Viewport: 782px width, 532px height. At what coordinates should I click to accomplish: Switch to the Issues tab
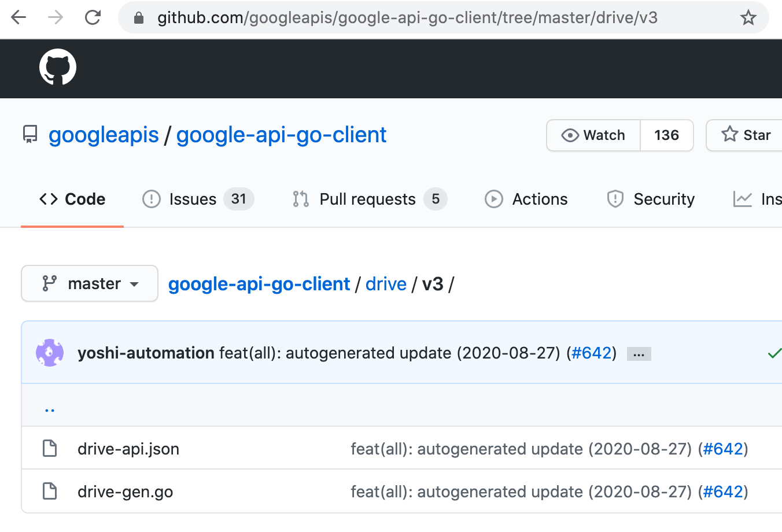[198, 199]
